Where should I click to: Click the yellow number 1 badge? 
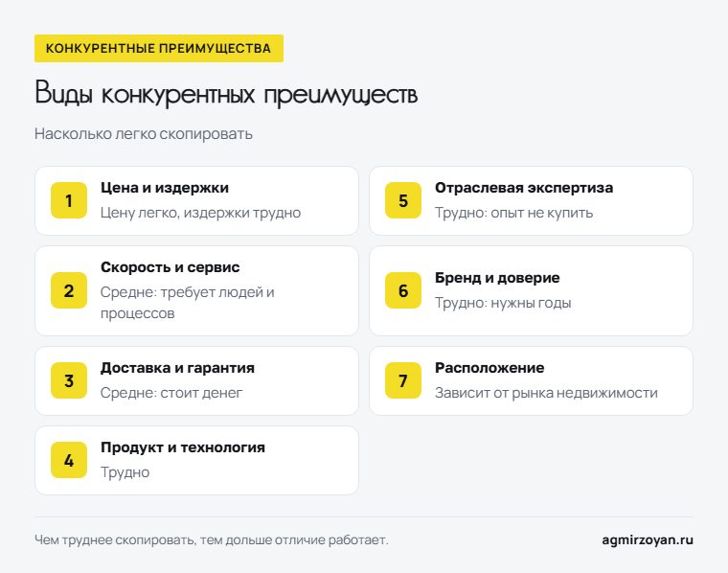coord(69,200)
